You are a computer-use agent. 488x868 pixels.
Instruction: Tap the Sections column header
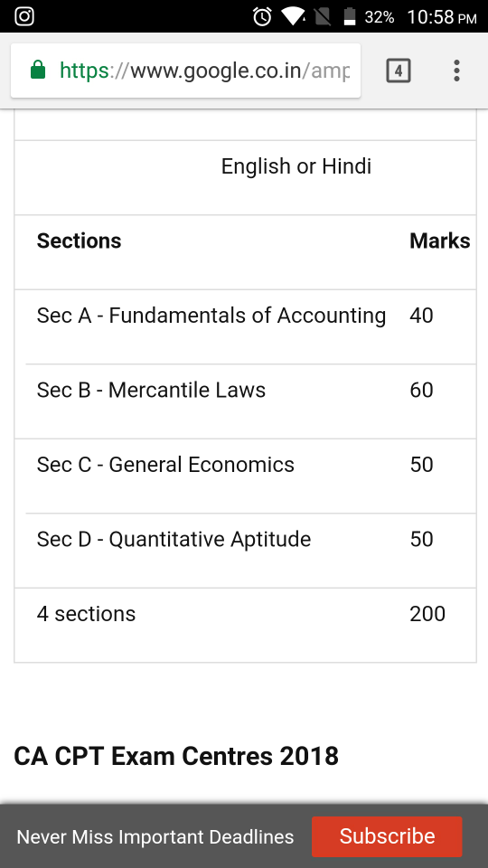click(x=80, y=241)
